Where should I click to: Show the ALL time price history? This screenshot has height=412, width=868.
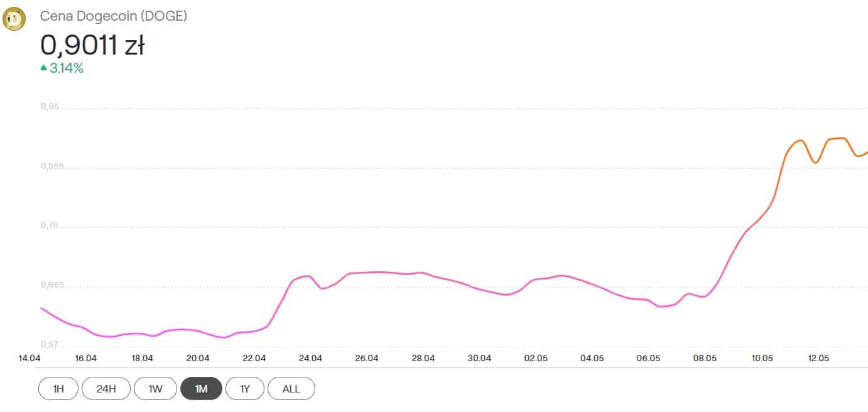291,389
